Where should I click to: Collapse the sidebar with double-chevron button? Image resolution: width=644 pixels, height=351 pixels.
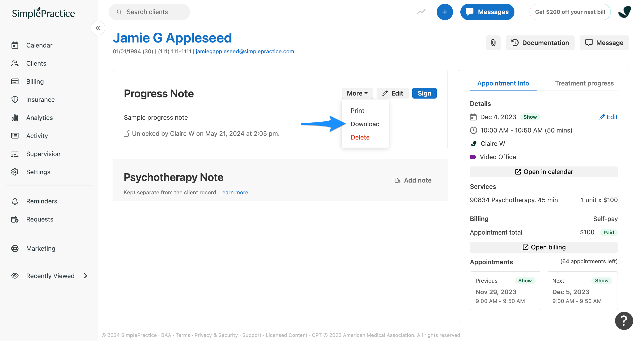[x=98, y=28]
